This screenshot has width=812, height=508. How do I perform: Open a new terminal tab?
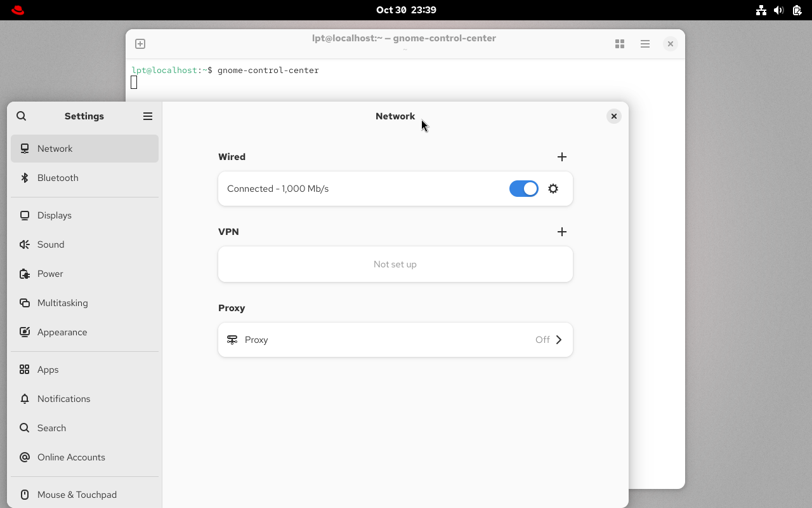click(140, 44)
